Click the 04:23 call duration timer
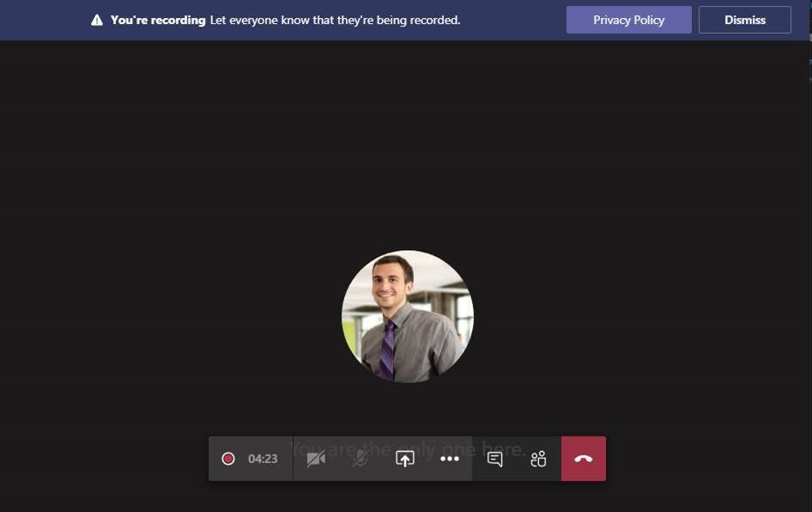 (x=263, y=459)
